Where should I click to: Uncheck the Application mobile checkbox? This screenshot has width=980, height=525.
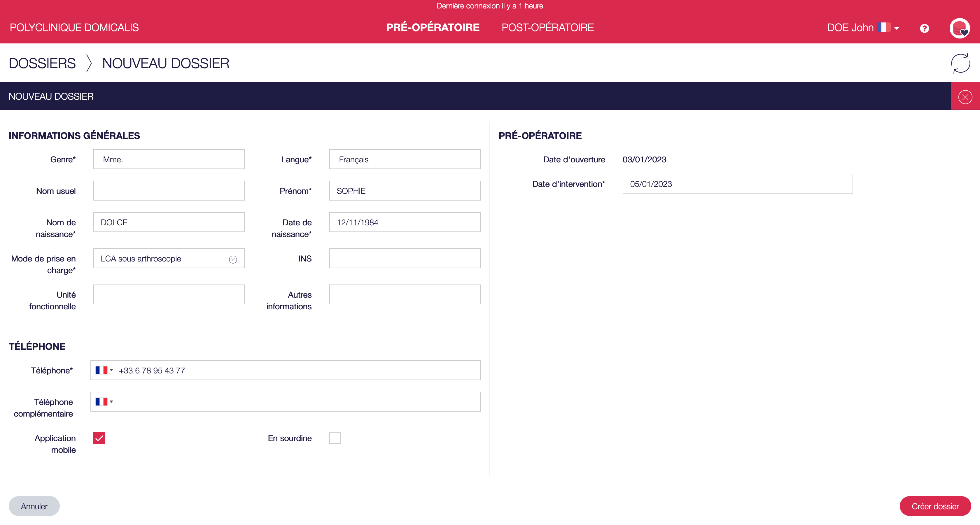point(99,438)
